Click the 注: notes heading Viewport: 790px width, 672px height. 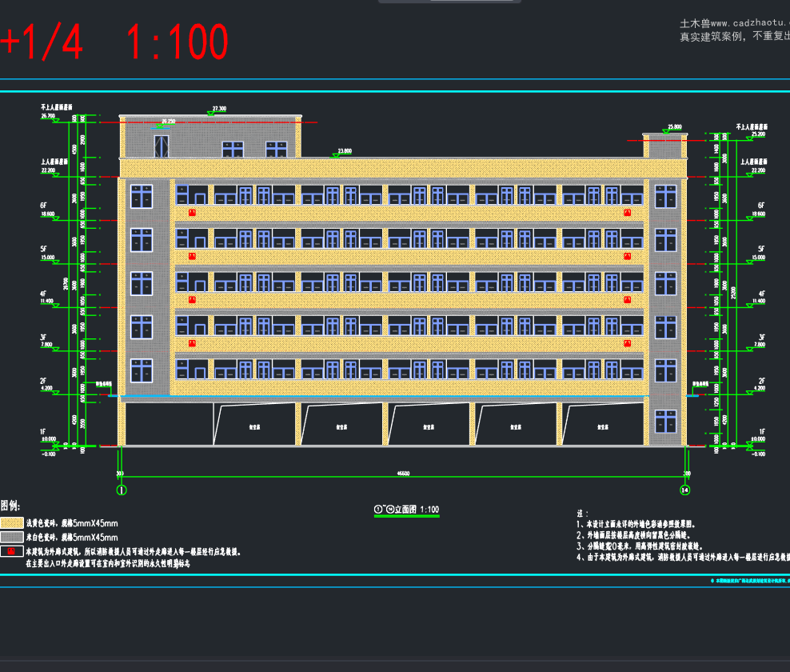[582, 514]
